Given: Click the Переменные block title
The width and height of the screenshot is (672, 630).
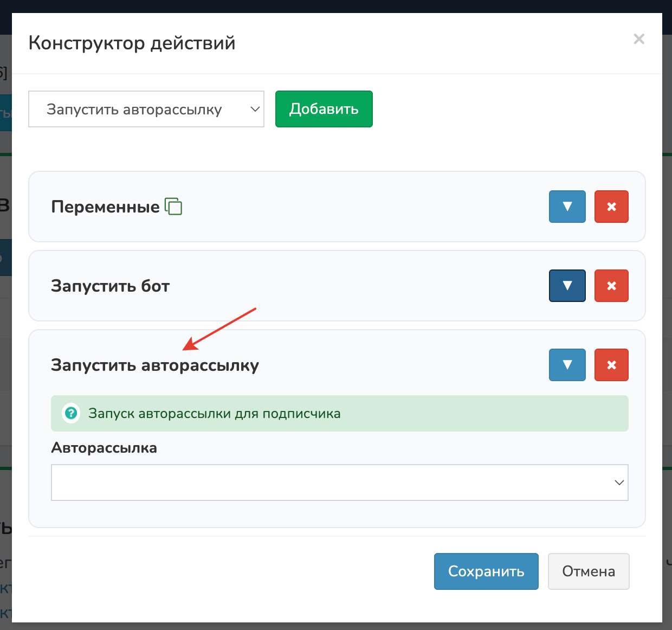Looking at the screenshot, I should 105,207.
